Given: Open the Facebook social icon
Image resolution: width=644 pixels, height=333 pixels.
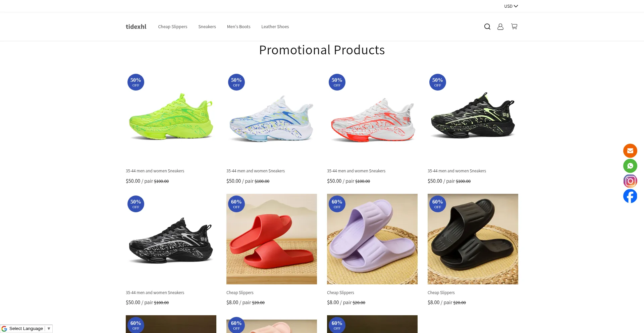Looking at the screenshot, I should point(630,196).
